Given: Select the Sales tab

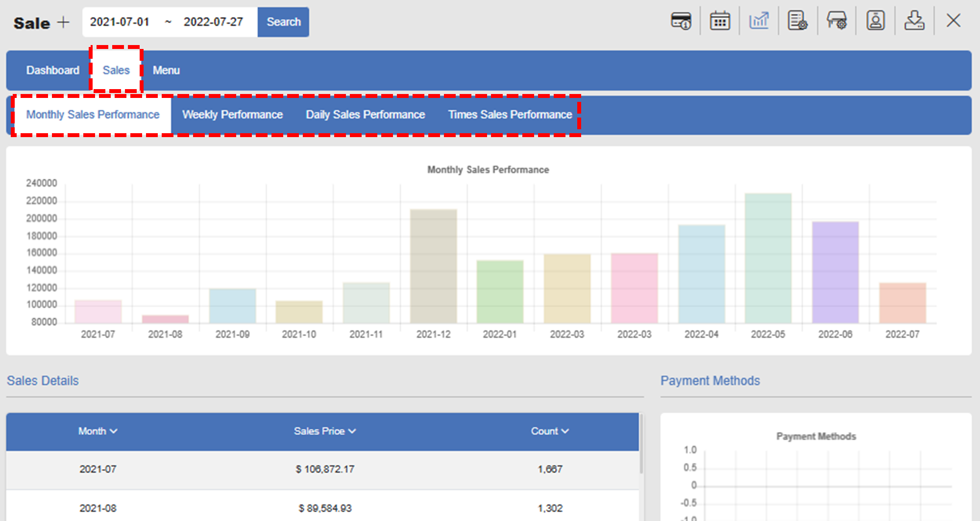Looking at the screenshot, I should tap(116, 70).
